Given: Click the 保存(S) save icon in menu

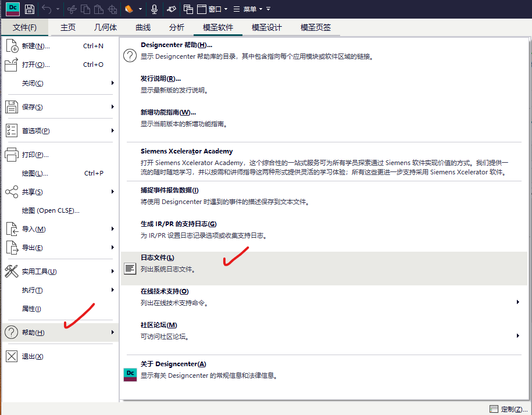Looking at the screenshot, I should coord(11,107).
